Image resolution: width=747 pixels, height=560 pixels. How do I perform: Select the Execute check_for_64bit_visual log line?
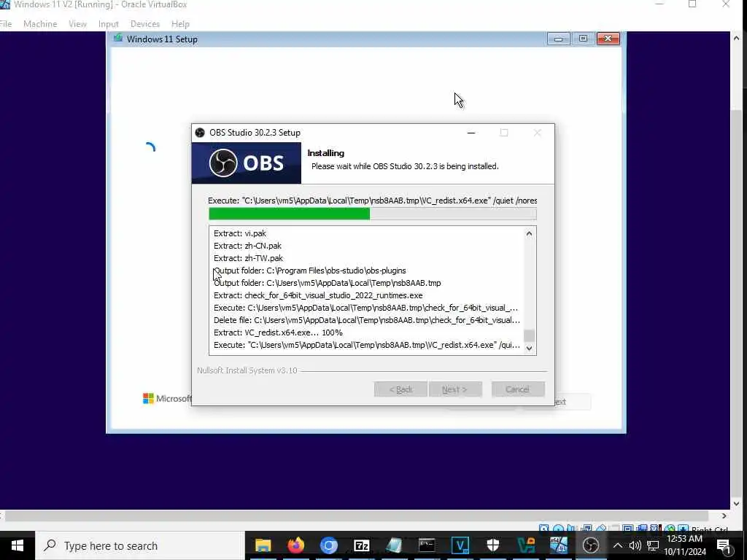click(366, 308)
